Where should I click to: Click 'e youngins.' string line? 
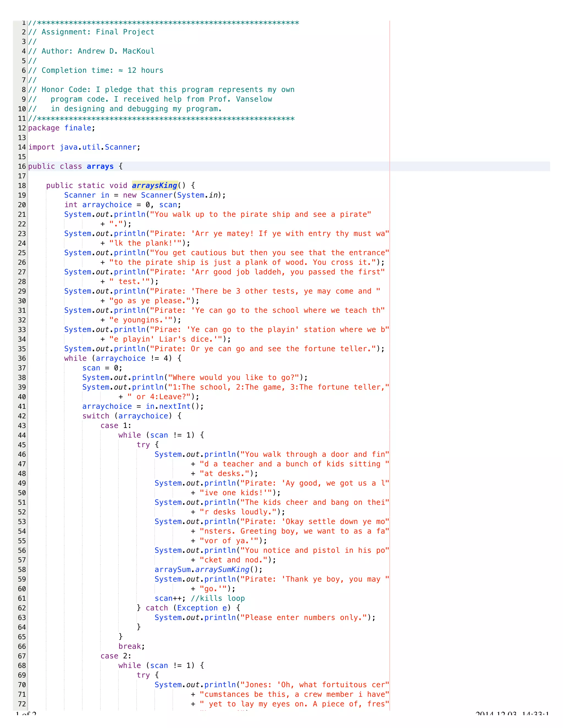pos(141,320)
